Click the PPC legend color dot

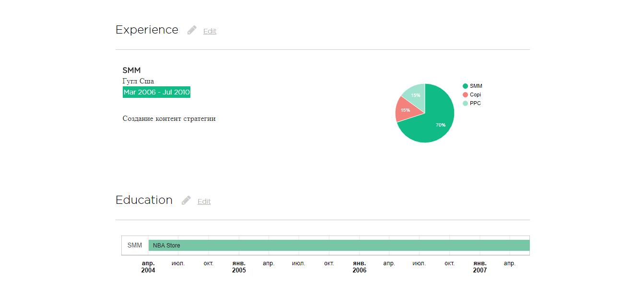[465, 103]
